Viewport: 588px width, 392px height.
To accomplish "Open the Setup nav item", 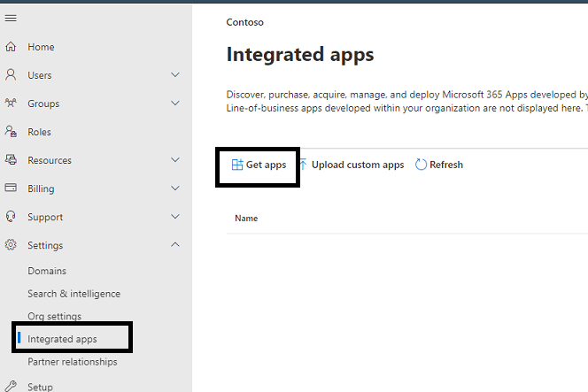I will [40, 387].
